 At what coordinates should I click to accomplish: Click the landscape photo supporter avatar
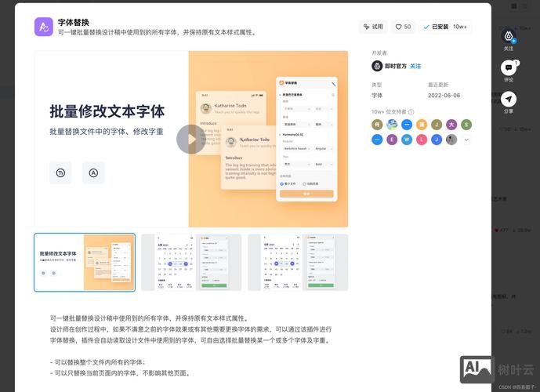(392, 125)
